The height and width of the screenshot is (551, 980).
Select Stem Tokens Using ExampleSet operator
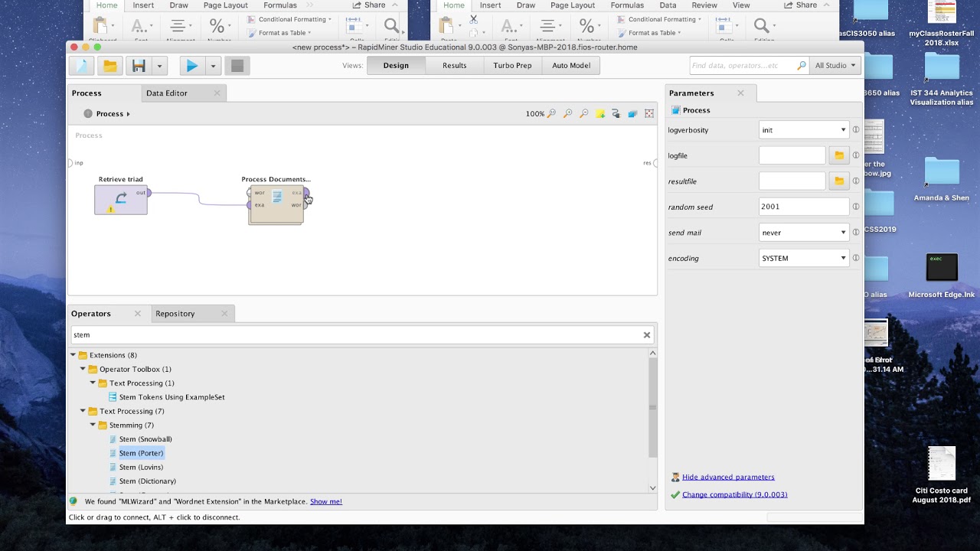click(x=171, y=397)
